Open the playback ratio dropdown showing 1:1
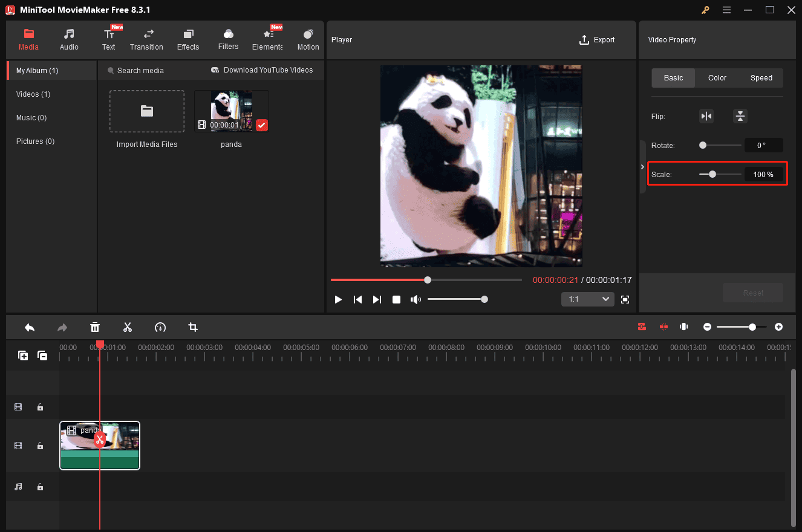The image size is (802, 532). click(x=587, y=299)
